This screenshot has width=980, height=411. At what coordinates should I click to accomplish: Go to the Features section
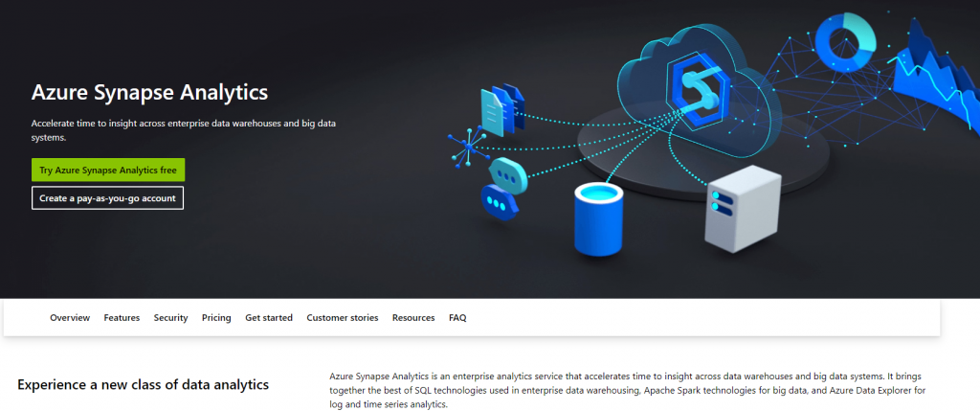click(122, 318)
